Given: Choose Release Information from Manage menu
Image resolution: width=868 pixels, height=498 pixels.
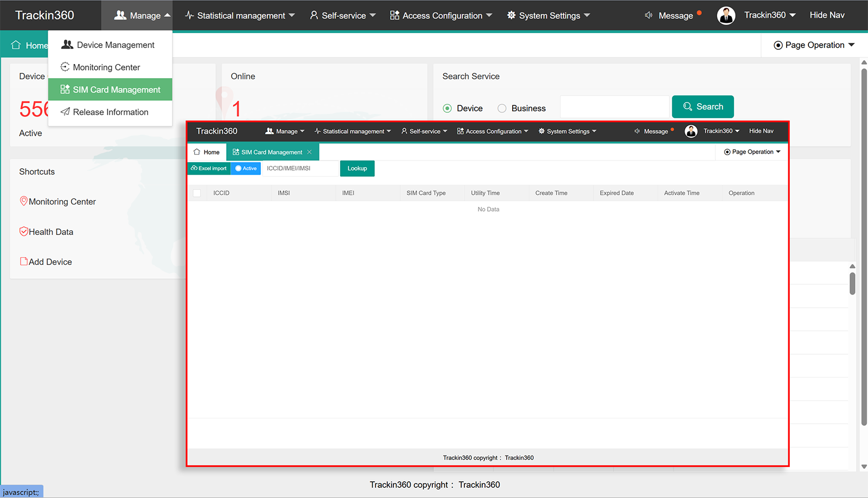Looking at the screenshot, I should [110, 112].
